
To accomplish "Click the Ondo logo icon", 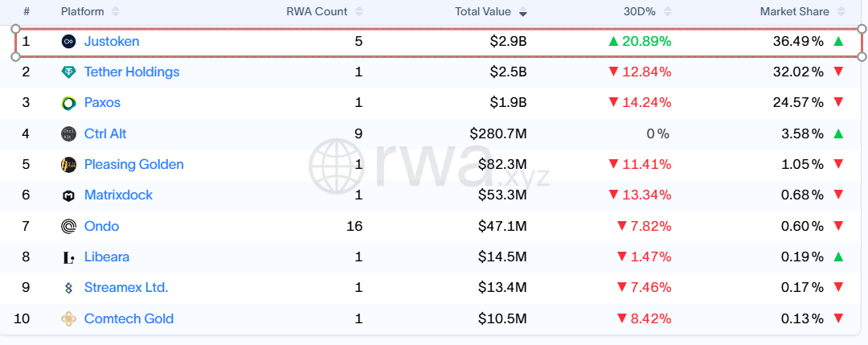I will [x=68, y=226].
